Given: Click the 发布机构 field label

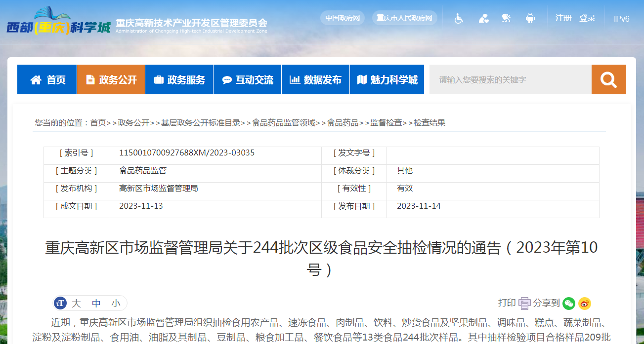Looking at the screenshot, I should (x=76, y=189).
